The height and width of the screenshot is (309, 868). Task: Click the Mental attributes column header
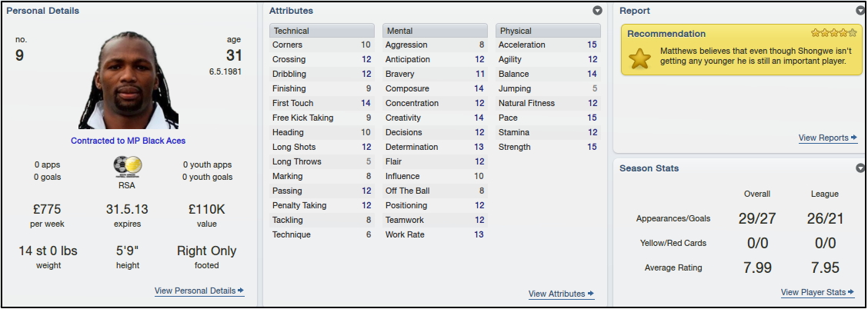435,31
